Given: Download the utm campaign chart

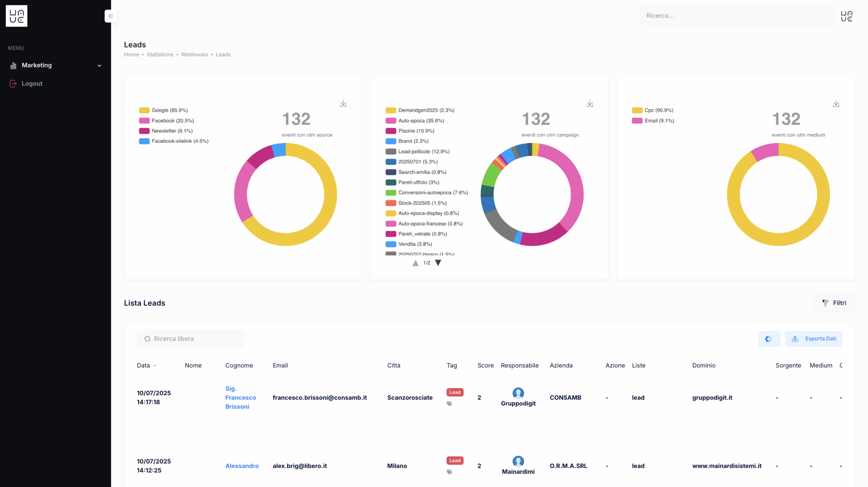Looking at the screenshot, I should click(x=590, y=103).
